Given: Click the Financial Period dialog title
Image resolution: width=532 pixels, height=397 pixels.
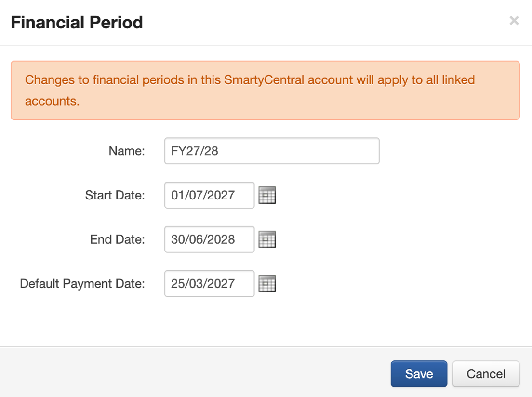Looking at the screenshot, I should tap(77, 23).
